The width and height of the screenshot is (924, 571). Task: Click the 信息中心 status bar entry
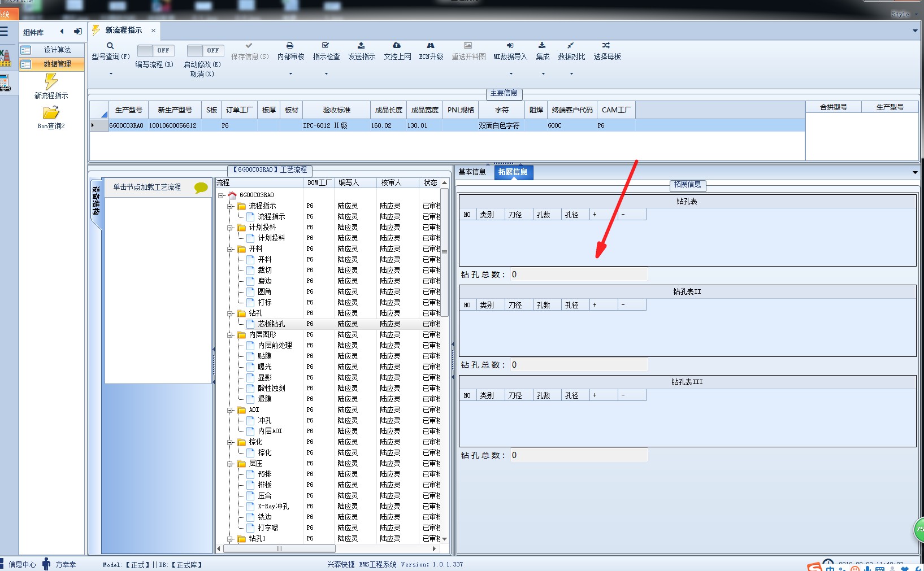(x=22, y=564)
